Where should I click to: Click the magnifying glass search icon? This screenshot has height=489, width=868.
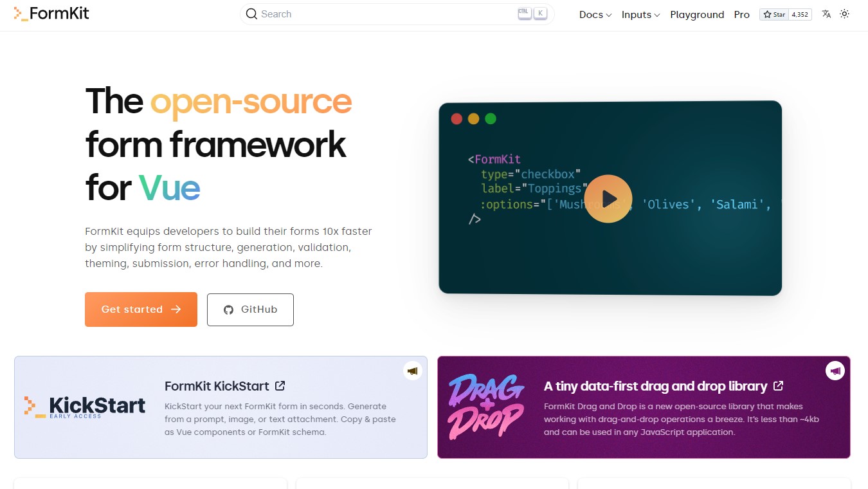(x=251, y=14)
